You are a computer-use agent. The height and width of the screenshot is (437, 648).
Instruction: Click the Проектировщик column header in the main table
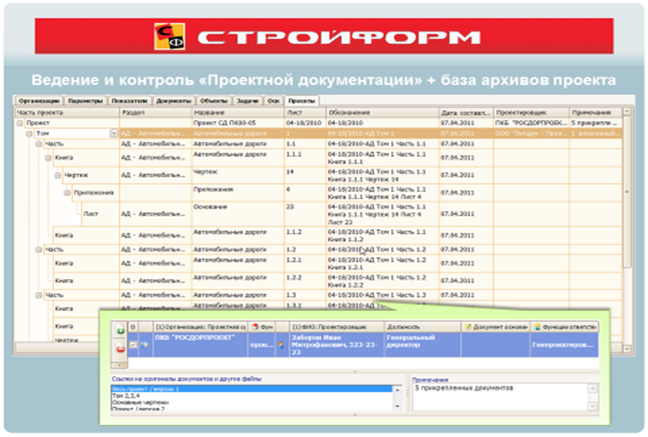[531, 112]
